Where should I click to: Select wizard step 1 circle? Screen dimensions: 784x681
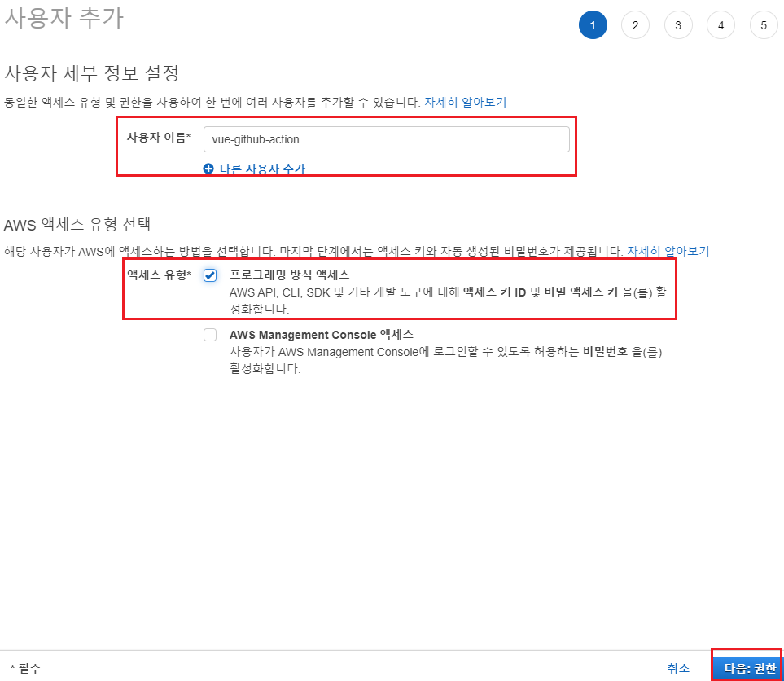tap(593, 25)
